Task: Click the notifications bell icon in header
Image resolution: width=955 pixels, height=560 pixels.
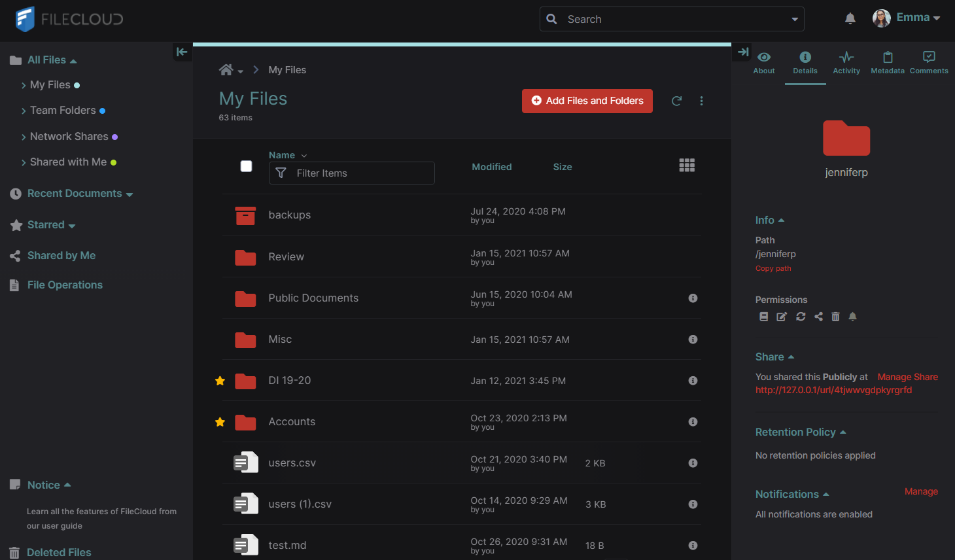Action: [850, 19]
